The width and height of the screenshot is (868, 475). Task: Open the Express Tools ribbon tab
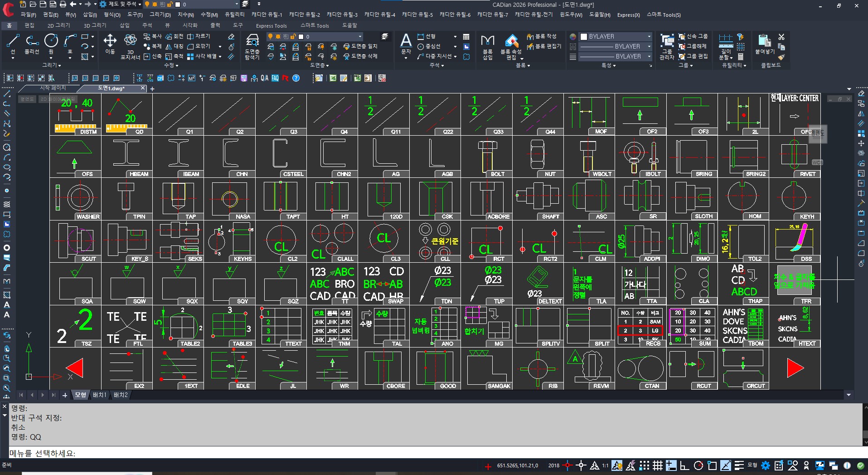coord(271,25)
